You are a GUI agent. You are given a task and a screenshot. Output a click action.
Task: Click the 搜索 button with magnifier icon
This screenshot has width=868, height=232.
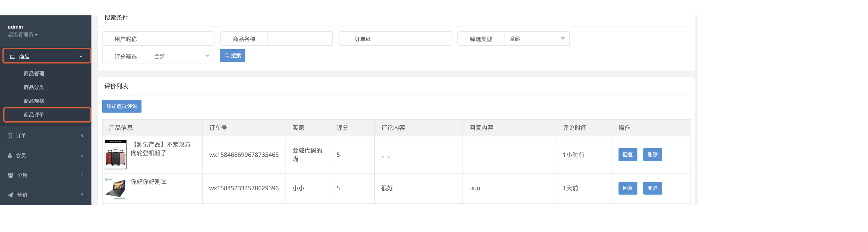coord(233,56)
